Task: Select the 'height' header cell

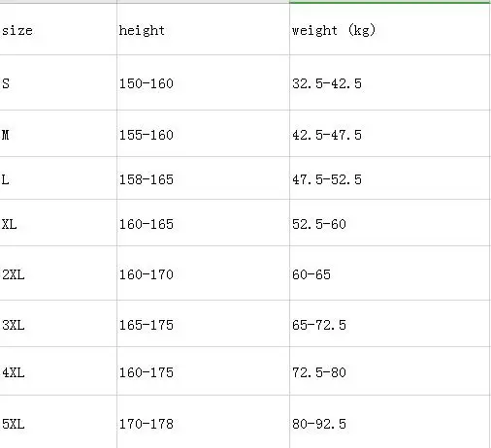Action: [203, 29]
